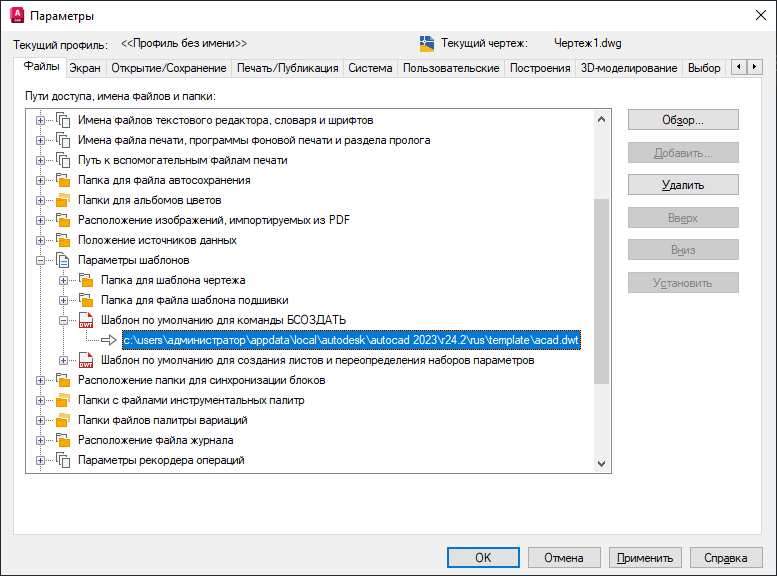Click the arrow icon beside the acad.dwt path
The width and height of the screenshot is (777, 576).
tap(109, 340)
